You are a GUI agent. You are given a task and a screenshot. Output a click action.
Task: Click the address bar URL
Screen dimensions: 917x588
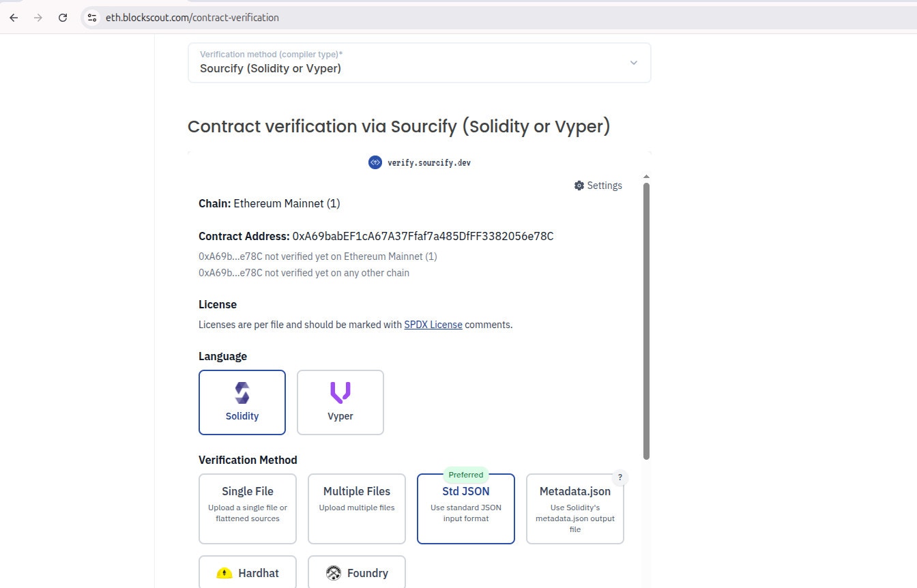tap(192, 18)
